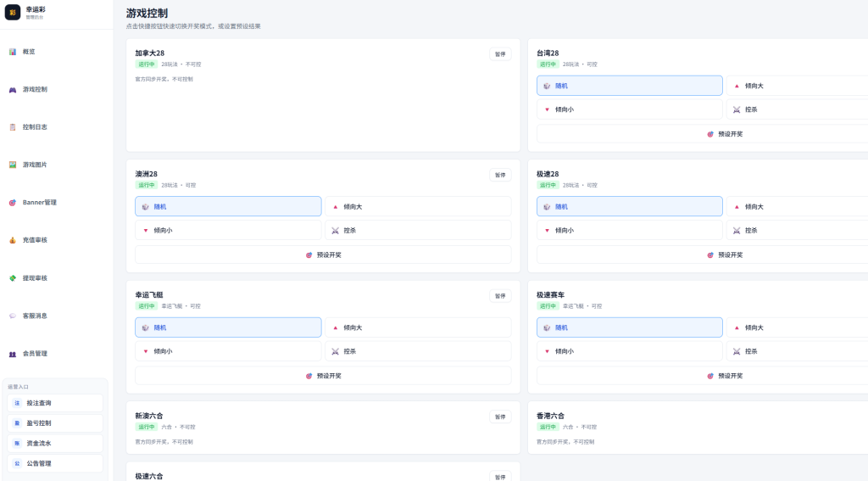Click the 盈亏控制 badge icon
This screenshot has width=868, height=481.
(x=17, y=422)
